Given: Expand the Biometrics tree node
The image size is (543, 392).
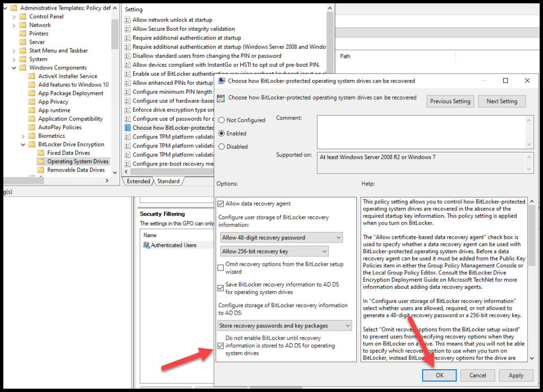Looking at the screenshot, I should (23, 136).
